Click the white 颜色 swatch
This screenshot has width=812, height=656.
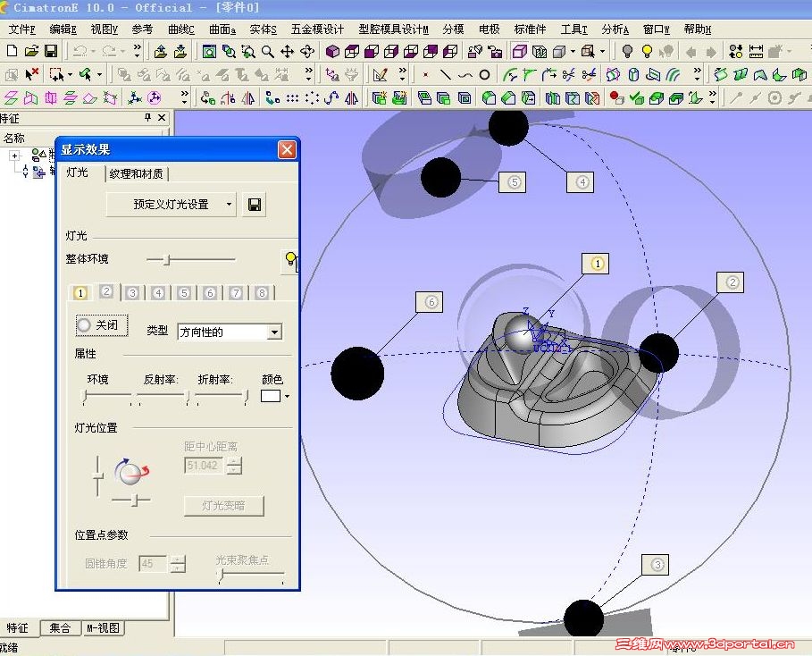271,397
